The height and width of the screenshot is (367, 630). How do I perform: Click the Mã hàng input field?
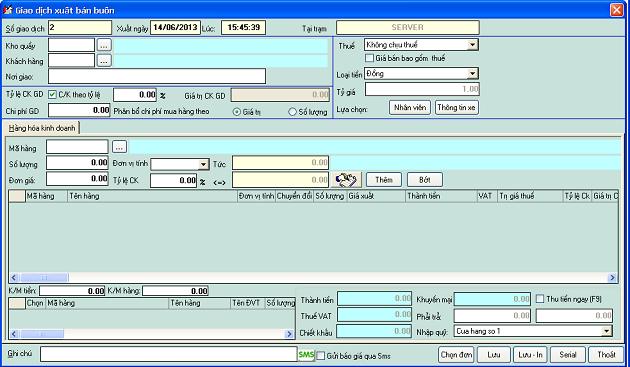click(77, 147)
